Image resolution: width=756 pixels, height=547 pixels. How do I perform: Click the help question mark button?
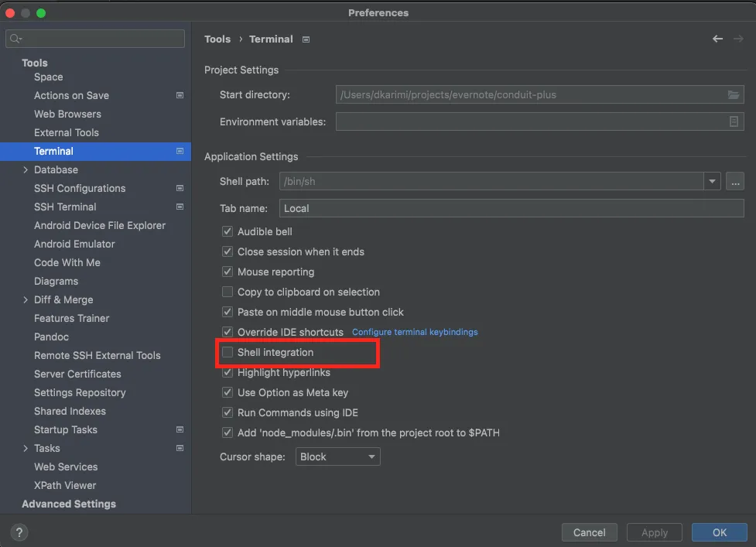click(x=20, y=532)
